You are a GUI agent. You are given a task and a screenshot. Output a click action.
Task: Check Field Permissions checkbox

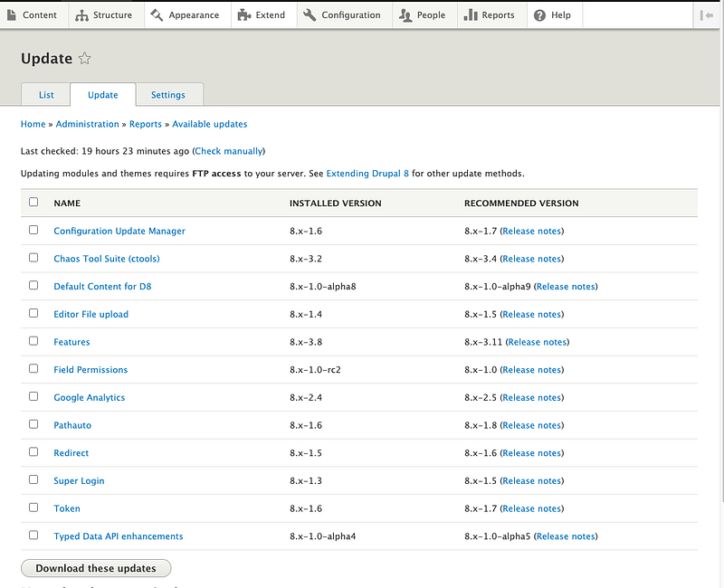pyautogui.click(x=33, y=368)
